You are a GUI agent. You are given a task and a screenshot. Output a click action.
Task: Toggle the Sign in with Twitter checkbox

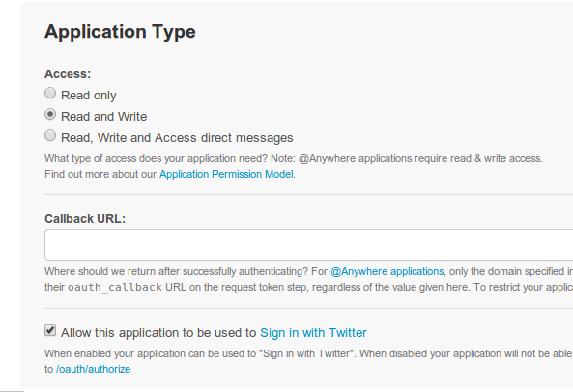(50, 330)
